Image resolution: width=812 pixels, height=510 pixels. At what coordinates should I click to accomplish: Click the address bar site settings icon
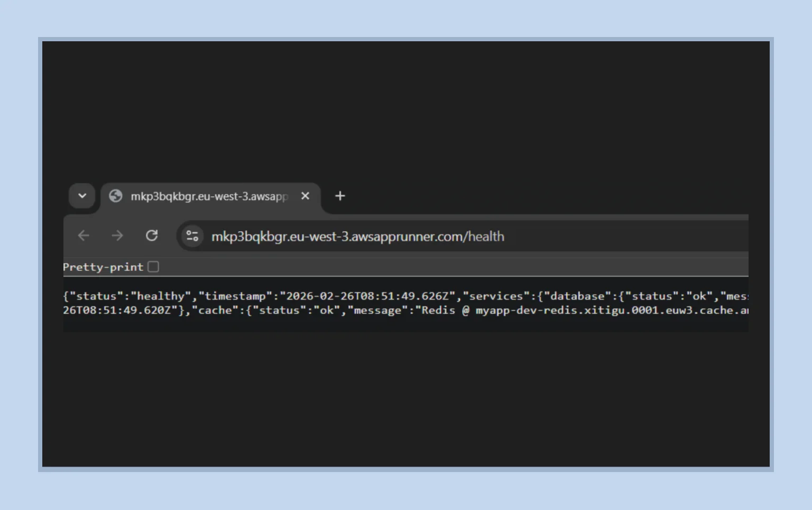pyautogui.click(x=192, y=236)
